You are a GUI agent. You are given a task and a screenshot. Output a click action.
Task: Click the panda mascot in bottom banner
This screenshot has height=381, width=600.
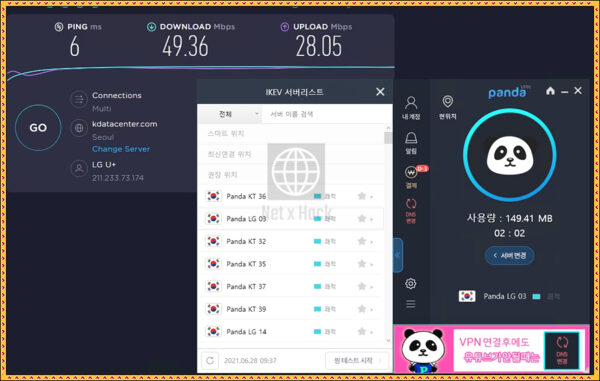(423, 350)
